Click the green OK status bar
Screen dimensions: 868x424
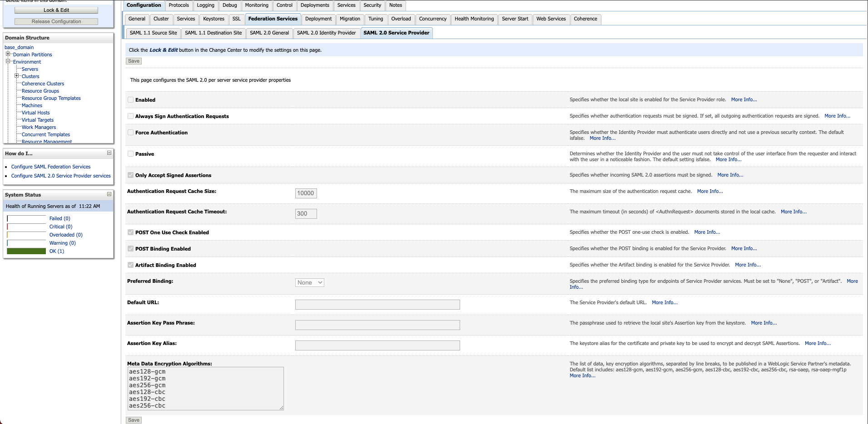[26, 251]
